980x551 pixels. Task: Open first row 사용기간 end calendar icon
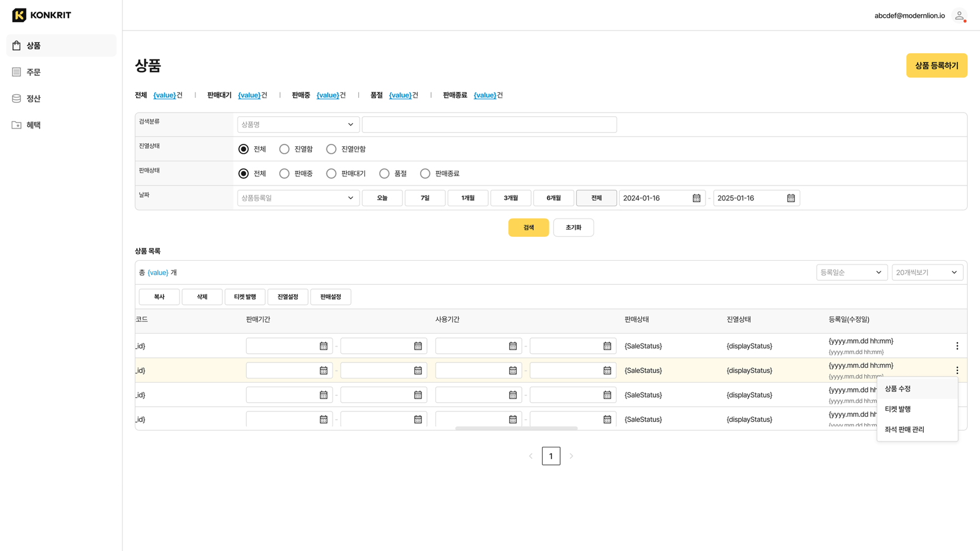coord(607,346)
